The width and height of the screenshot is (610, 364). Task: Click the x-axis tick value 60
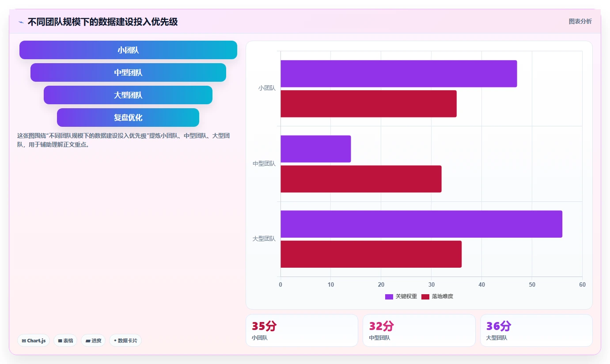582,284
